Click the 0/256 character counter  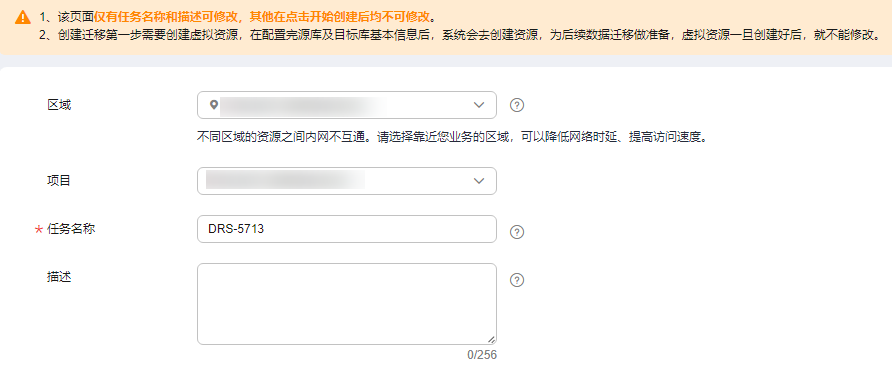click(482, 355)
